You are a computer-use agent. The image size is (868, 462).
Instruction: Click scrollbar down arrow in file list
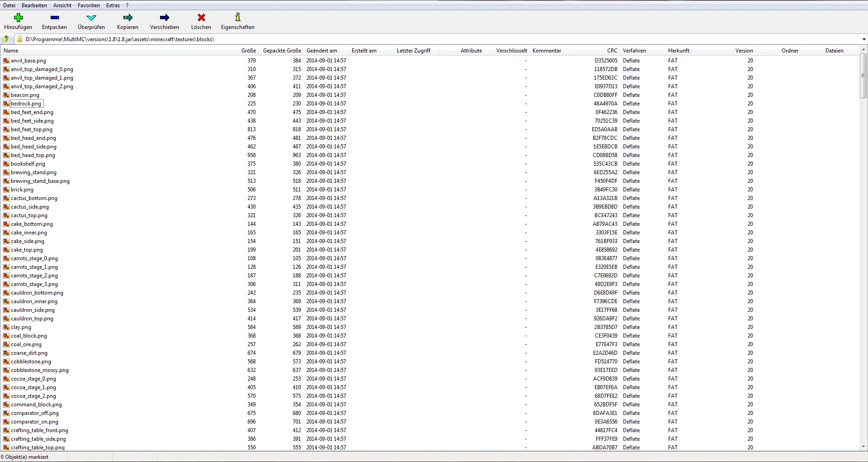click(863, 446)
